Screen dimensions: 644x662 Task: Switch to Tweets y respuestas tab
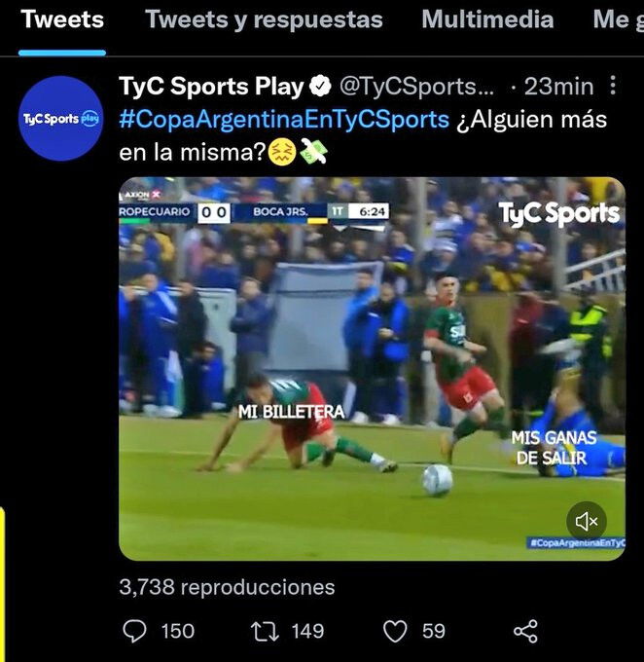[x=264, y=19]
